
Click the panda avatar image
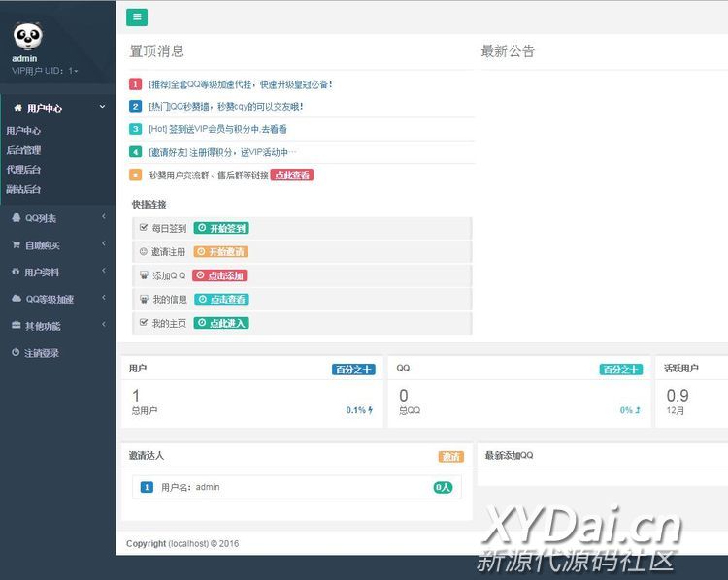coord(27,36)
